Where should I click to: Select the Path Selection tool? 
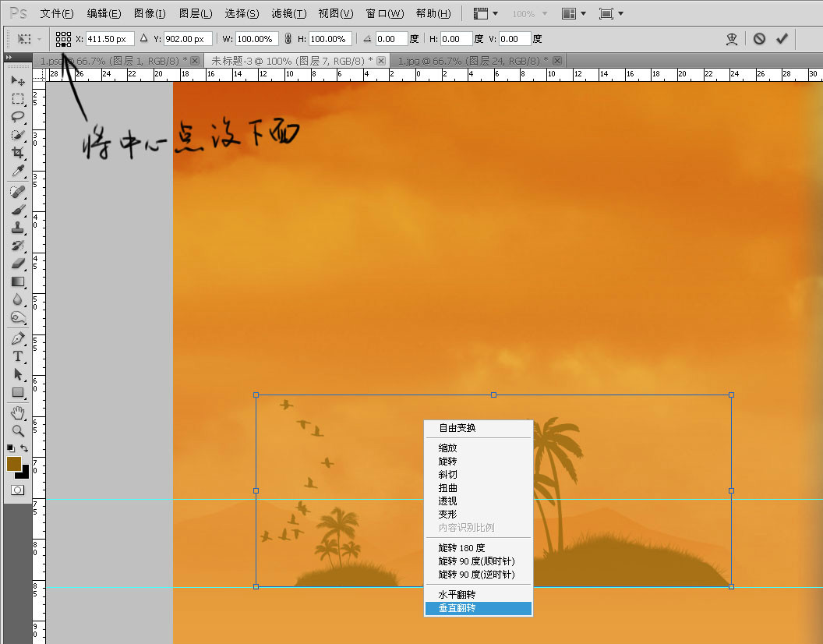pos(18,374)
